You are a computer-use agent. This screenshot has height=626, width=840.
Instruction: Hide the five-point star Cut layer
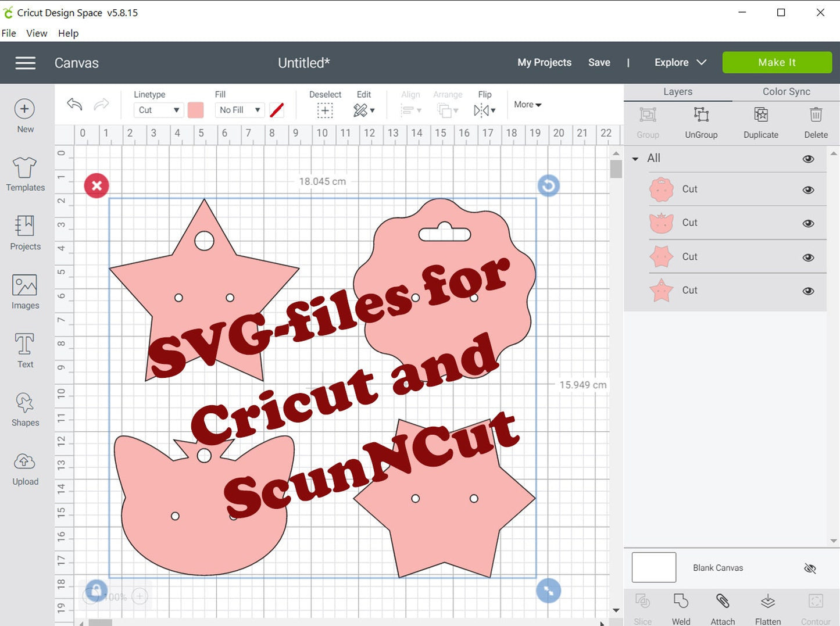(x=808, y=291)
